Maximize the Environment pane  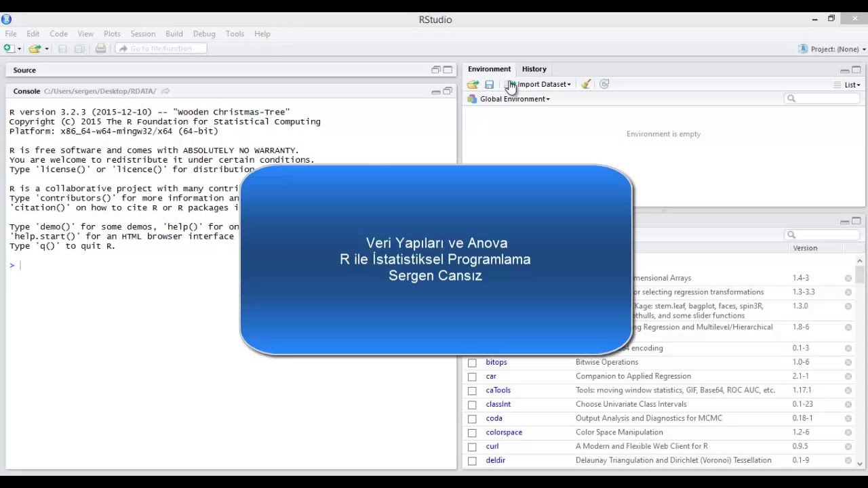(856, 70)
